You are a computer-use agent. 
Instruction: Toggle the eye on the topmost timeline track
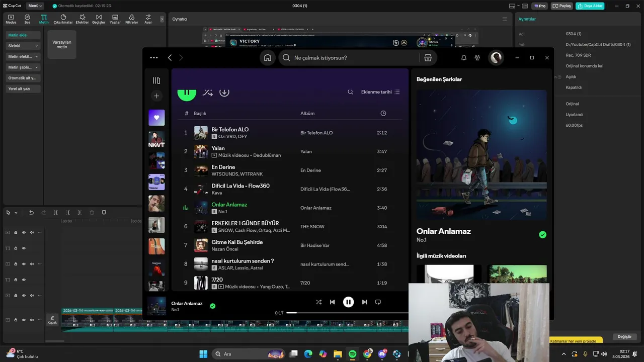pyautogui.click(x=24, y=232)
